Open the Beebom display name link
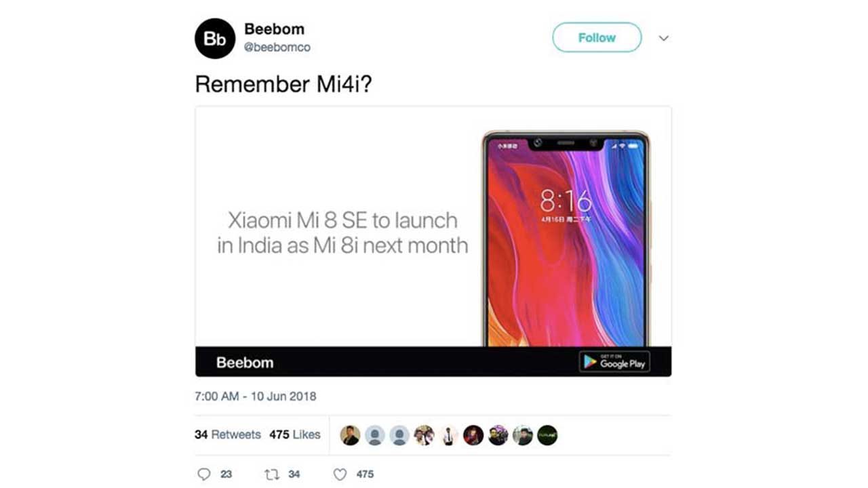 point(274,29)
